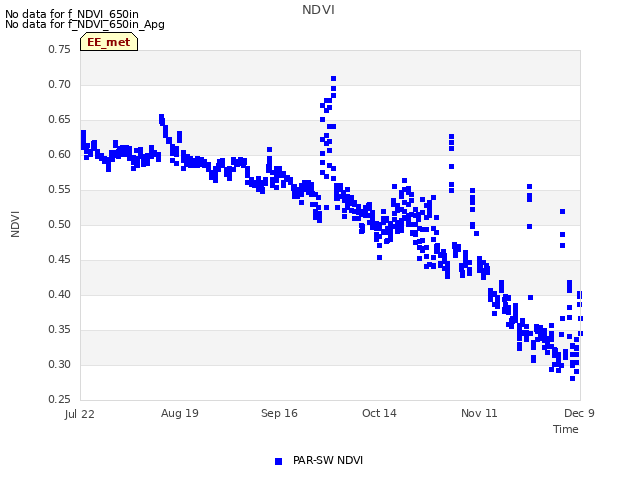Select the 'No data for f_NDVI_650in_Apg' message

click(85, 24)
